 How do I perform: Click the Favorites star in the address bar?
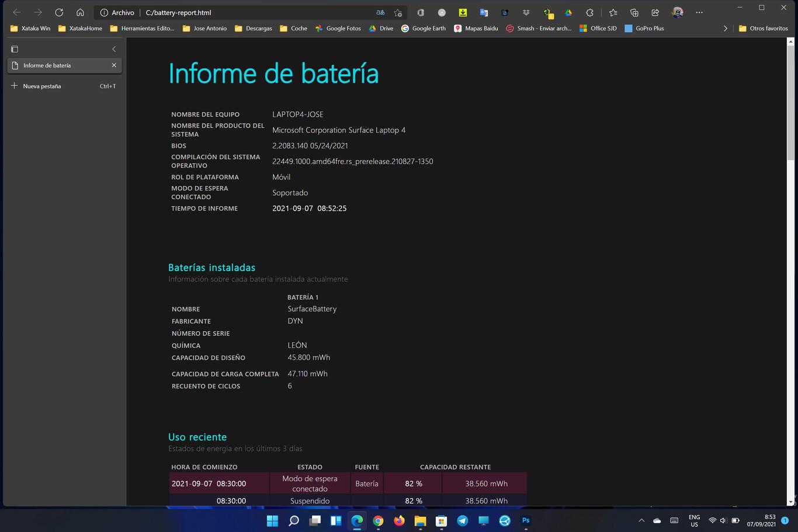pyautogui.click(x=398, y=12)
